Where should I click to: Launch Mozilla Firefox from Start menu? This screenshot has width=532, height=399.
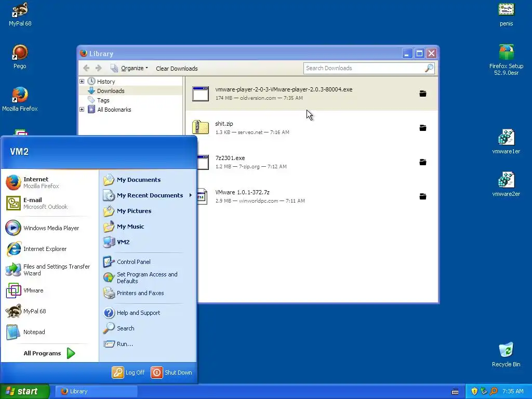click(49, 182)
